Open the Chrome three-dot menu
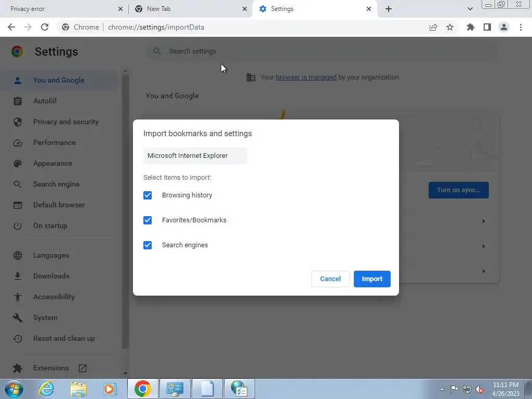This screenshot has height=399, width=532. (521, 27)
